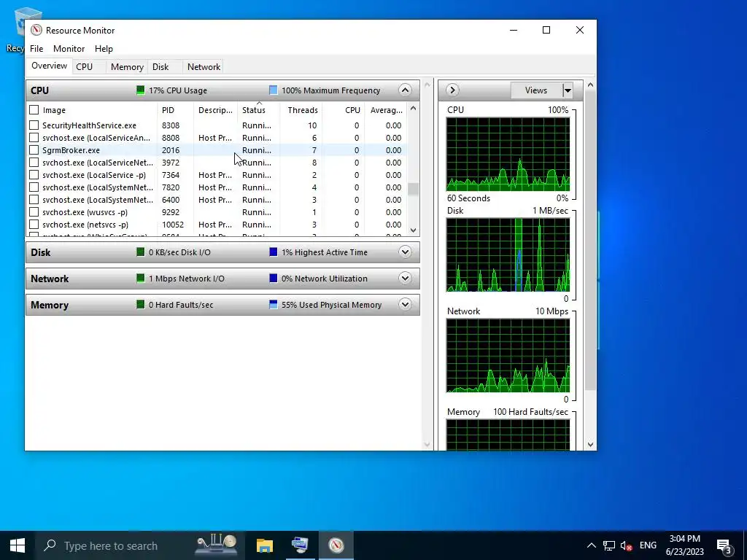
Task: Check the svchost.exe (LocalService -p) checkbox
Action: pos(34,175)
